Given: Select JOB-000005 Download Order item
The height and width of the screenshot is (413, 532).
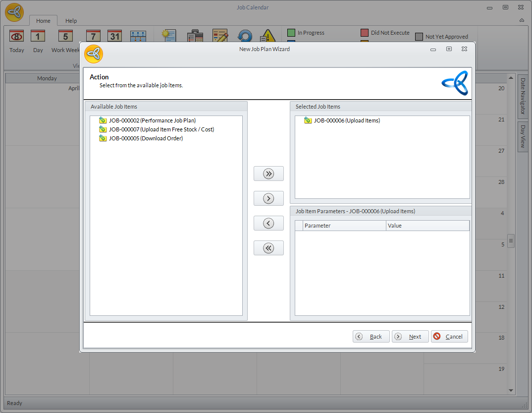Looking at the screenshot, I should tap(146, 138).
